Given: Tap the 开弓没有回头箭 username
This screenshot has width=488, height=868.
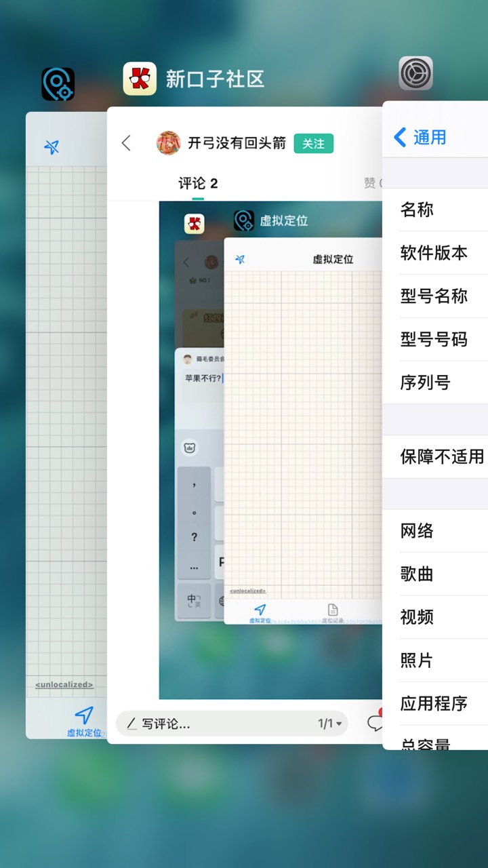Looking at the screenshot, I should (237, 144).
